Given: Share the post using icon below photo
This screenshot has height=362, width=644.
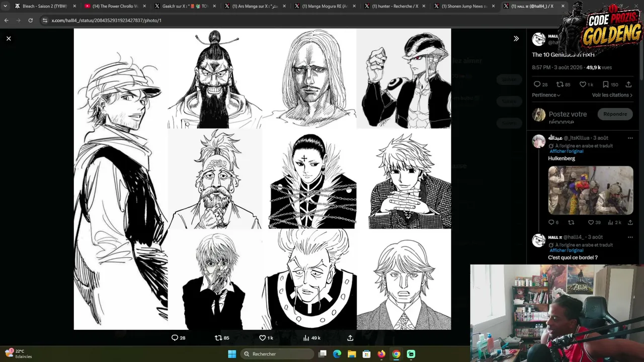Looking at the screenshot, I should 350,338.
